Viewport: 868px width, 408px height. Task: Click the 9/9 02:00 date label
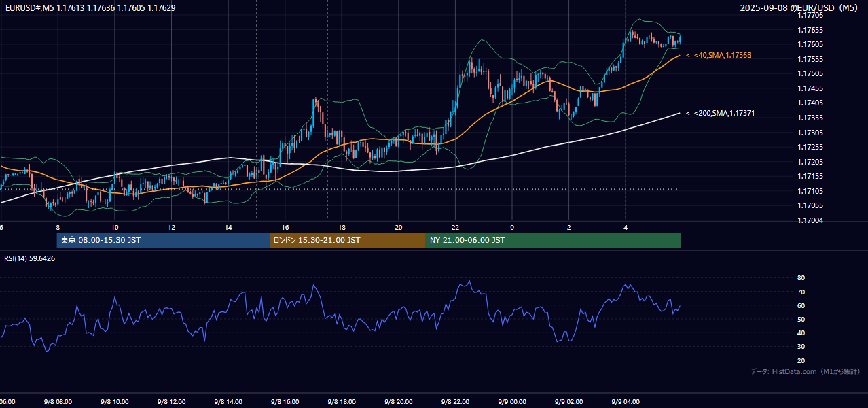(x=569, y=402)
